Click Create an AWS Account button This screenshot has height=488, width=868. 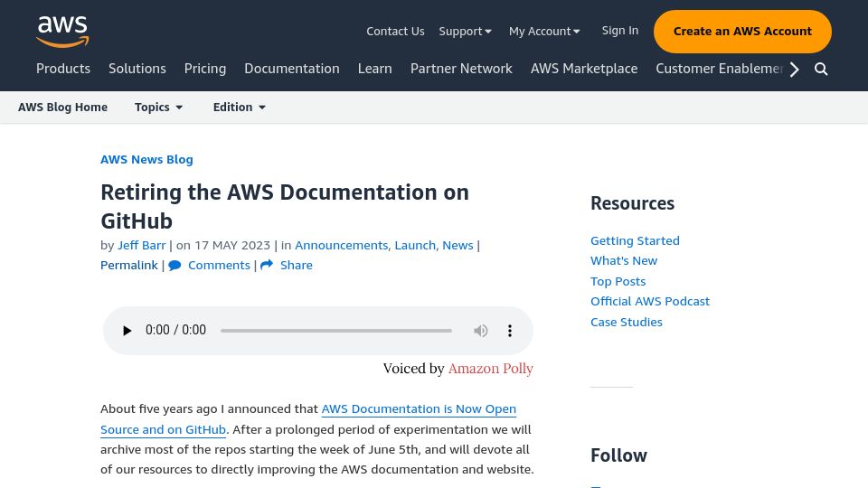pyautogui.click(x=742, y=32)
